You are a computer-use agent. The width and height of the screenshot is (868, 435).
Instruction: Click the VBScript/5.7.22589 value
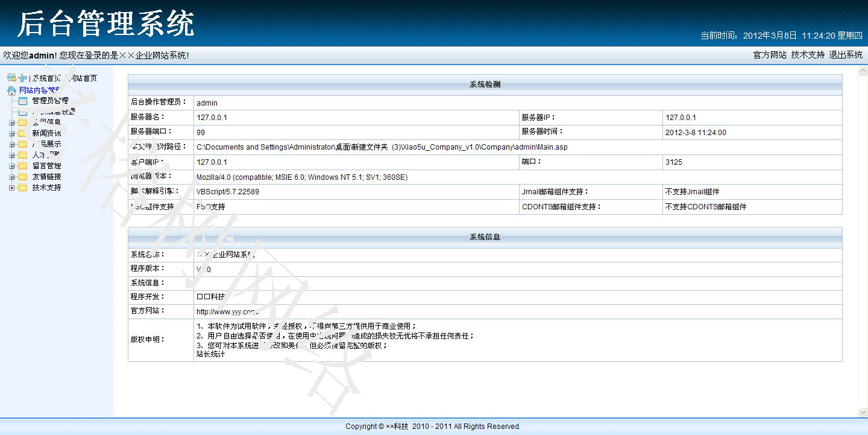click(228, 192)
